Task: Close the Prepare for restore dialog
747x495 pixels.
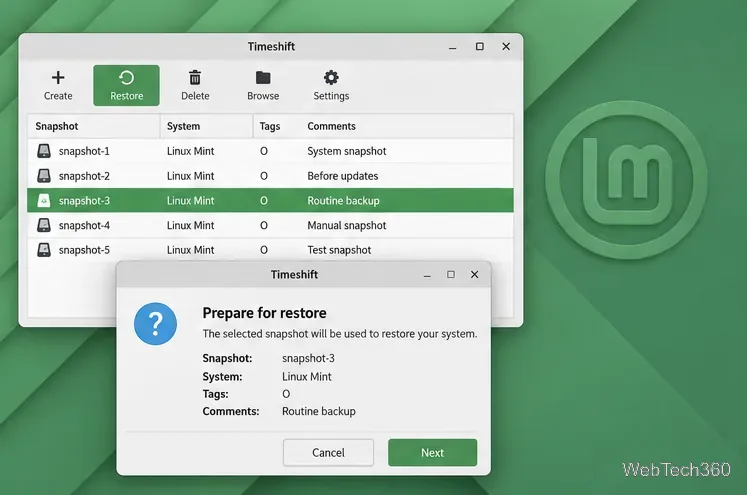Action: pos(474,274)
